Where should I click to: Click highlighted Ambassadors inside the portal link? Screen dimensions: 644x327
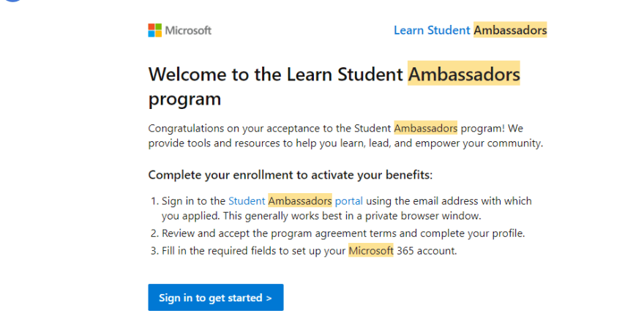tap(300, 201)
